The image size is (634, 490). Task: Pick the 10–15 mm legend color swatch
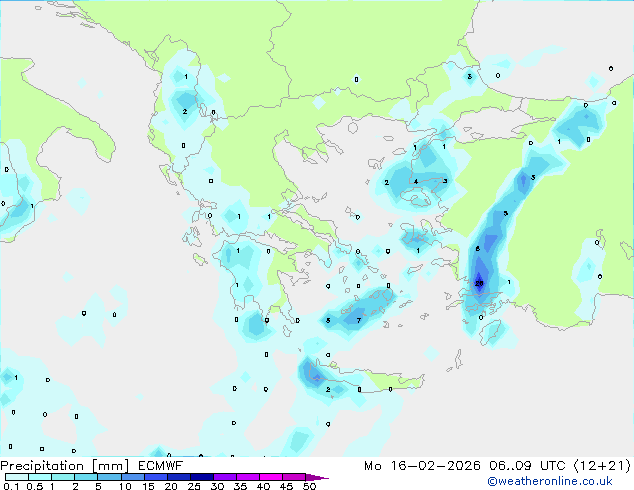pyautogui.click(x=132, y=477)
